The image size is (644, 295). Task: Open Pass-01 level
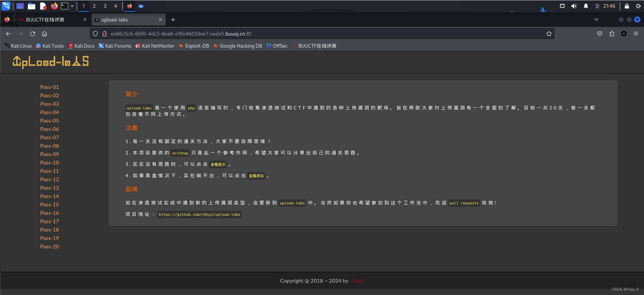[50, 87]
